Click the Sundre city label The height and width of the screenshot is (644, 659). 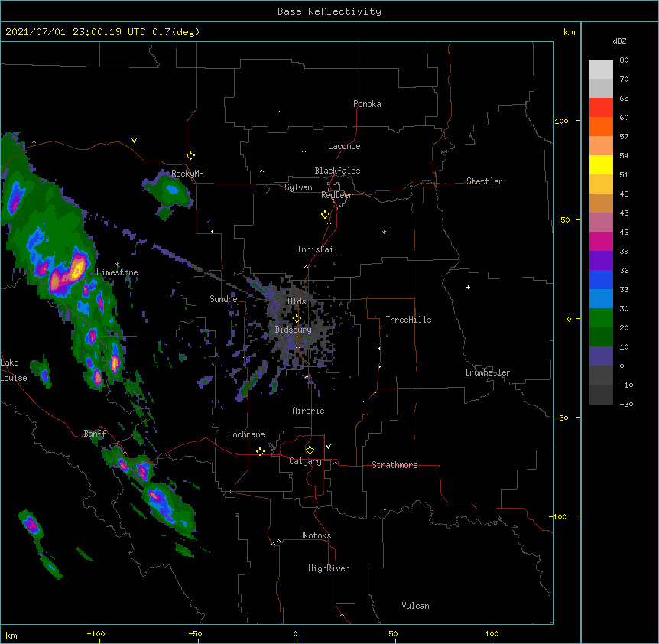[x=223, y=299]
